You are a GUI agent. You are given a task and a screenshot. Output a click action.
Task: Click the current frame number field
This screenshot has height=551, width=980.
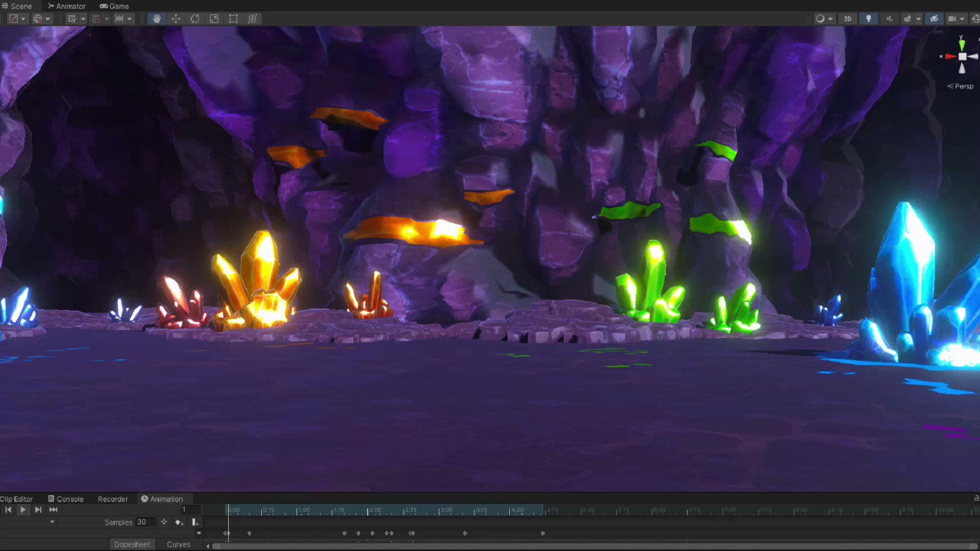click(x=190, y=510)
